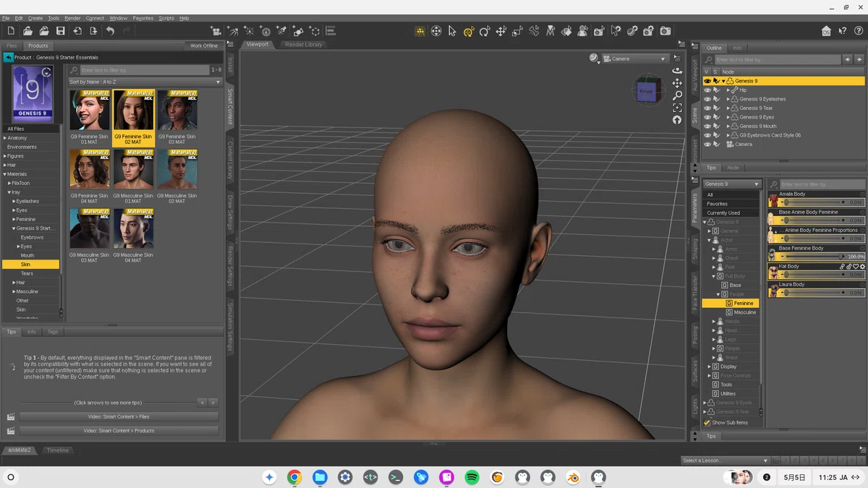Viewport: 868px width, 488px height.
Task: Create a new camera from toolbar
Action: click(216, 31)
